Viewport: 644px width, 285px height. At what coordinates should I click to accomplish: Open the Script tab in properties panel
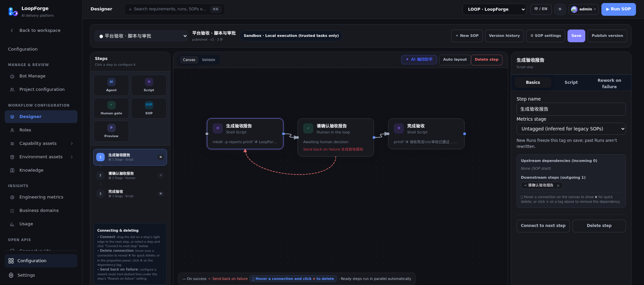tap(571, 82)
